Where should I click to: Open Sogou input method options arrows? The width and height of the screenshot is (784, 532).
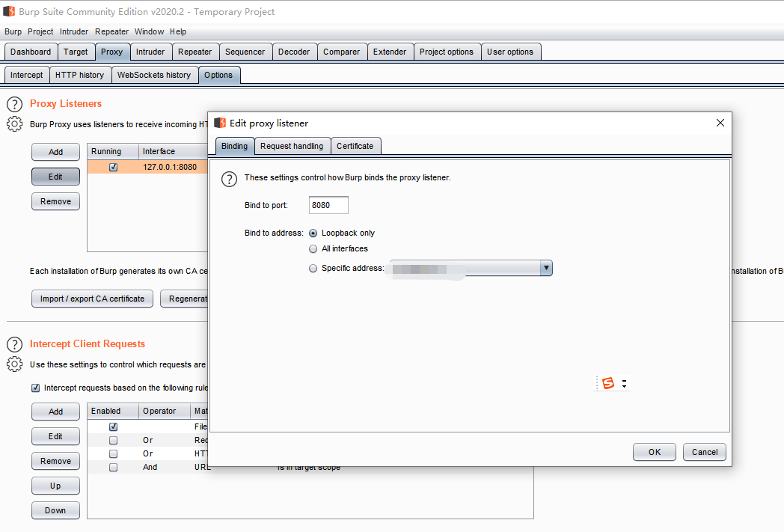pyautogui.click(x=624, y=384)
